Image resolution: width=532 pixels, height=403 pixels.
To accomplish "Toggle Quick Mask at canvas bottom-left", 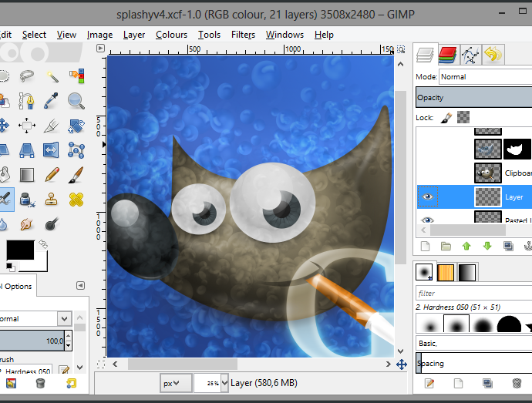I will point(101,364).
